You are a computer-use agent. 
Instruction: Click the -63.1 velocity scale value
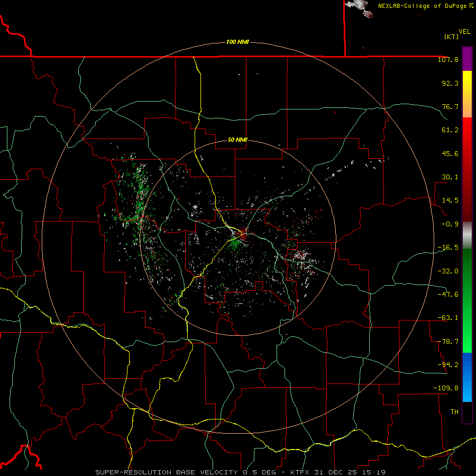pyautogui.click(x=448, y=318)
